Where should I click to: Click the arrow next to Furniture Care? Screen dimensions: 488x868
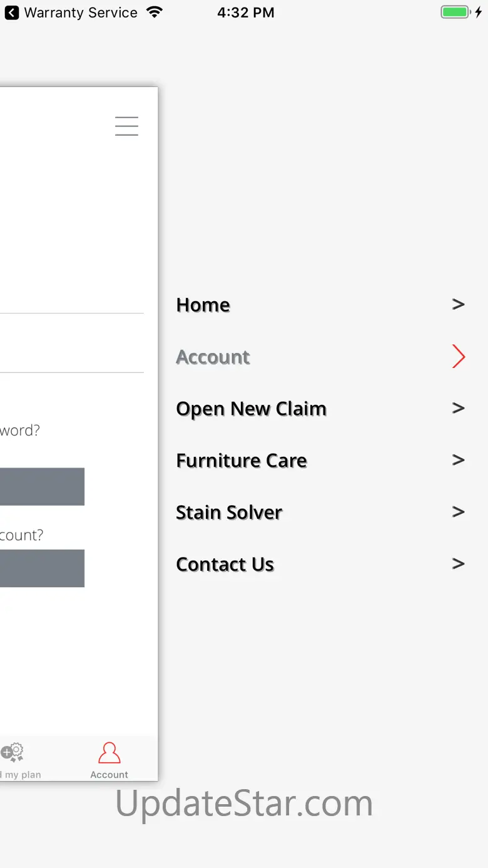point(459,460)
